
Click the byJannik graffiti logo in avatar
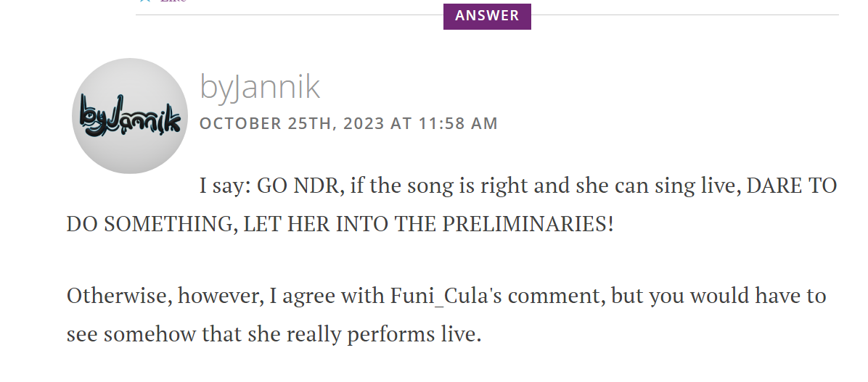click(x=131, y=115)
